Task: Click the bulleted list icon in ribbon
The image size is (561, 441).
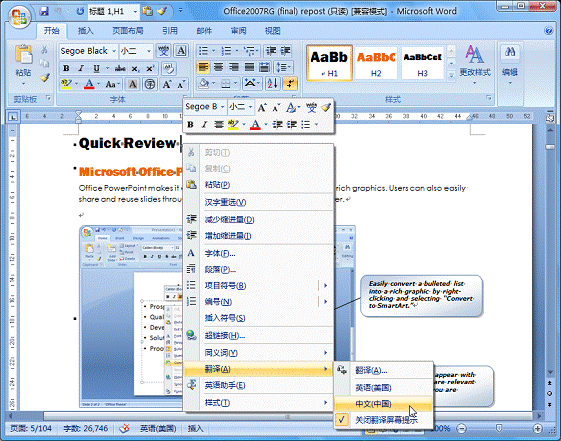Action: (x=203, y=51)
